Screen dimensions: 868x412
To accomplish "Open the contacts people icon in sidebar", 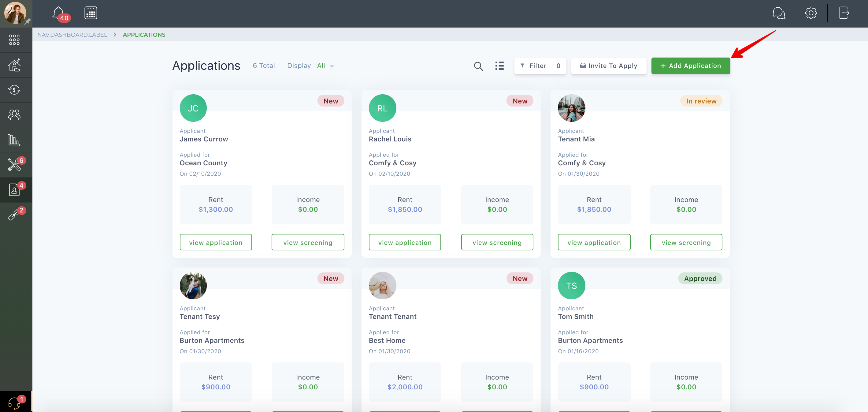I will tap(14, 115).
